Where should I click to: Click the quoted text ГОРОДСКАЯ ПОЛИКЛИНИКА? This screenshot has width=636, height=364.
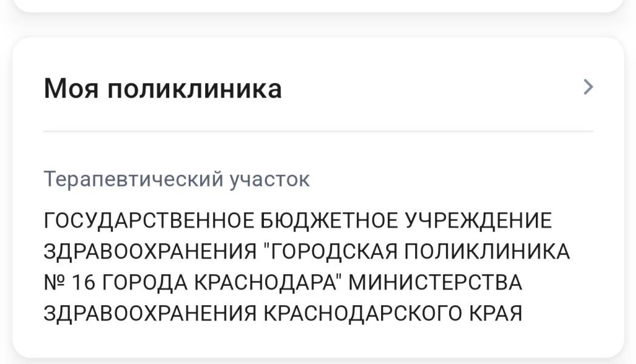pyautogui.click(x=419, y=251)
